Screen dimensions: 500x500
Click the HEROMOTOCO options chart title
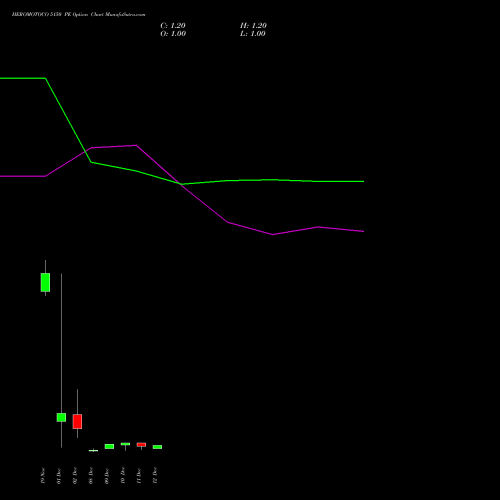coord(78,14)
